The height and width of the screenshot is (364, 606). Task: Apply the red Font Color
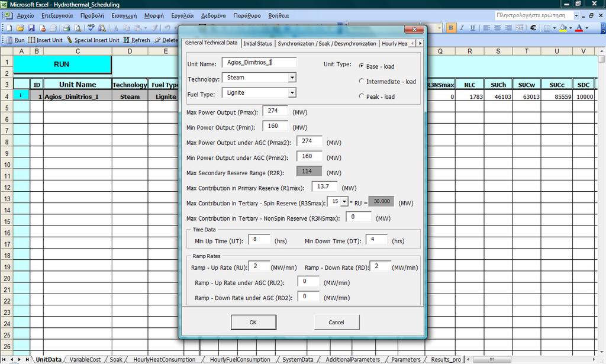coord(579,28)
